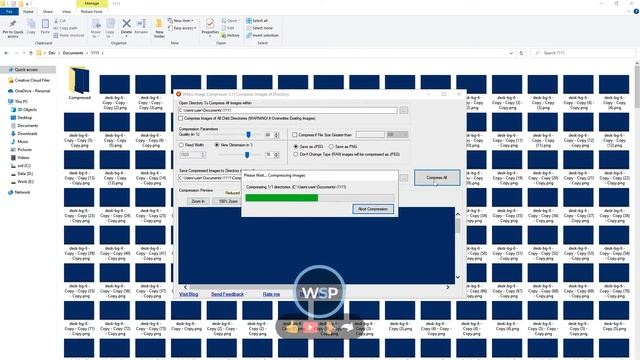
Task: Click Select none in the ribbon
Action: point(260,28)
